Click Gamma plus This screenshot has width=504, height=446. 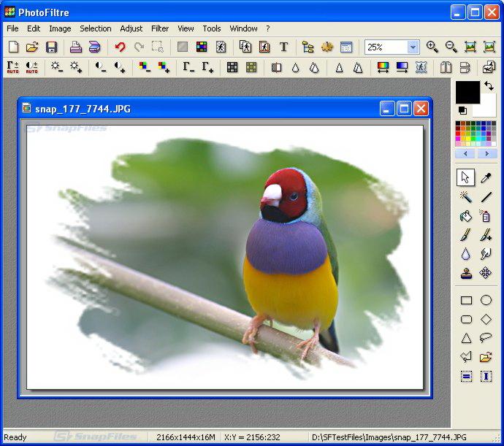click(x=207, y=67)
